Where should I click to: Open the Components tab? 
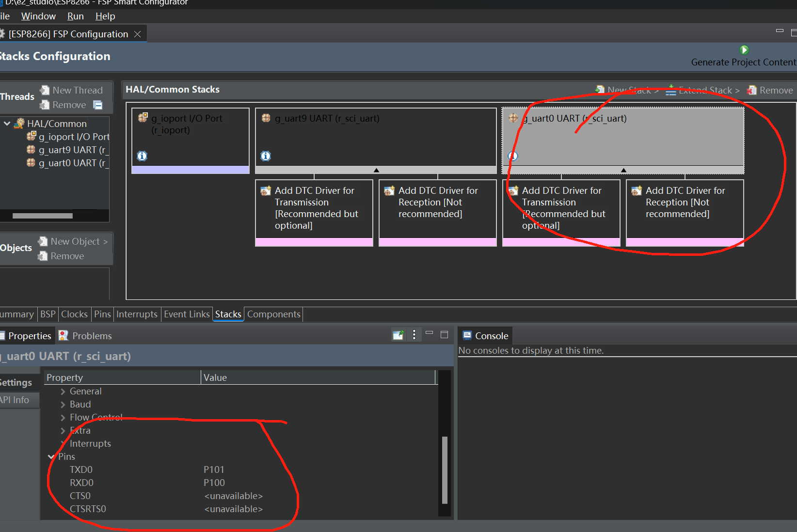[274, 314]
